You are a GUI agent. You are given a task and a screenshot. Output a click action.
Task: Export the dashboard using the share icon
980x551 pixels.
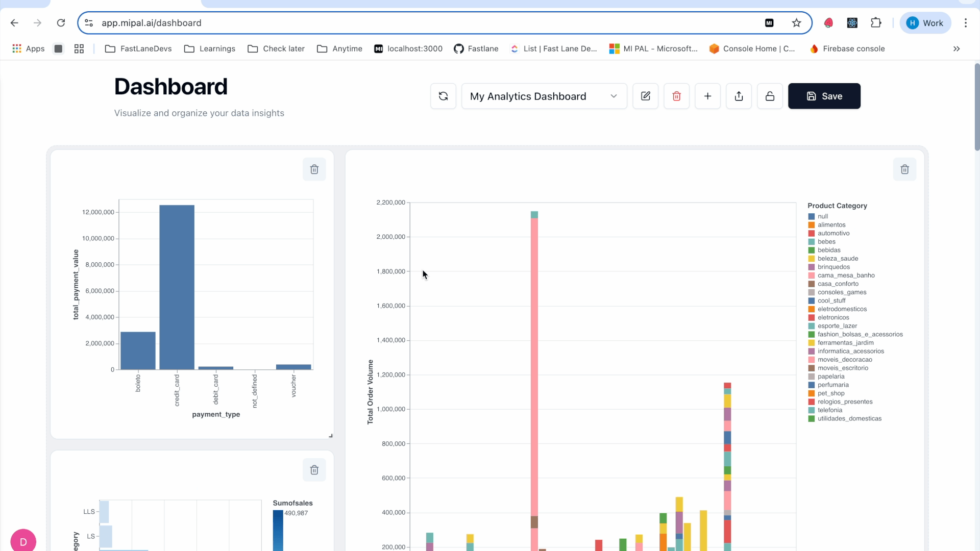click(739, 96)
